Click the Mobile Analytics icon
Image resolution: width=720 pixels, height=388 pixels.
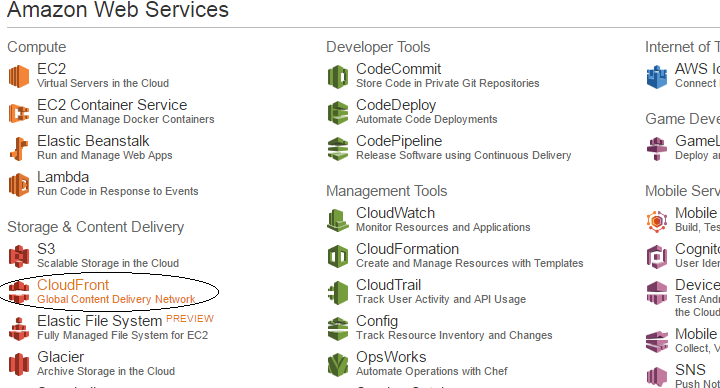click(657, 342)
